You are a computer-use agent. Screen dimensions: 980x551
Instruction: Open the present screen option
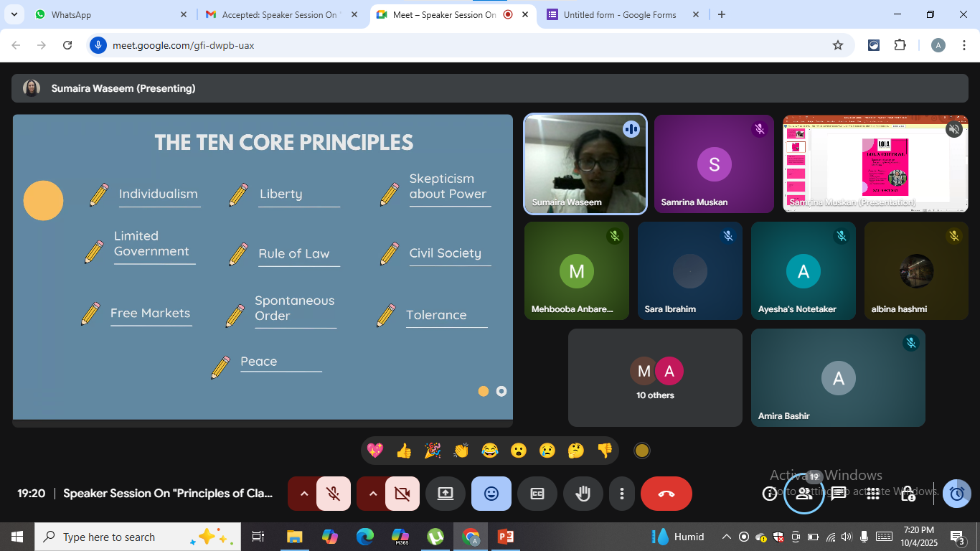click(445, 494)
